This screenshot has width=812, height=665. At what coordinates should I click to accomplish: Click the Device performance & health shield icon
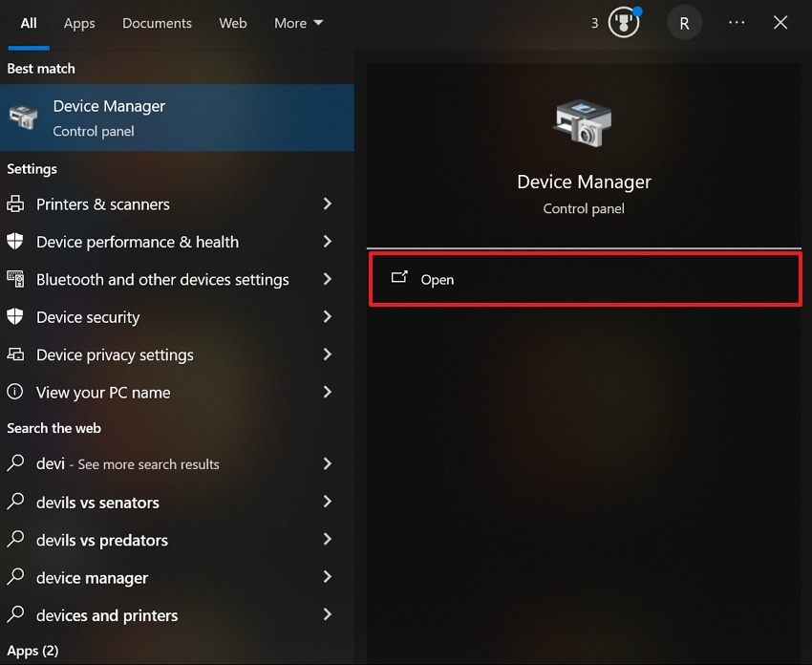tap(15, 242)
